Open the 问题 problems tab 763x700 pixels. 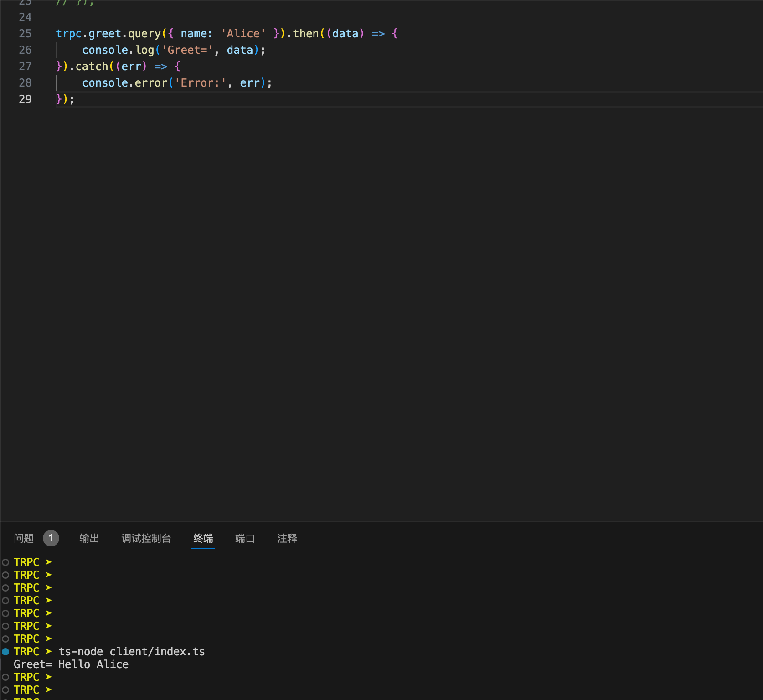point(24,538)
